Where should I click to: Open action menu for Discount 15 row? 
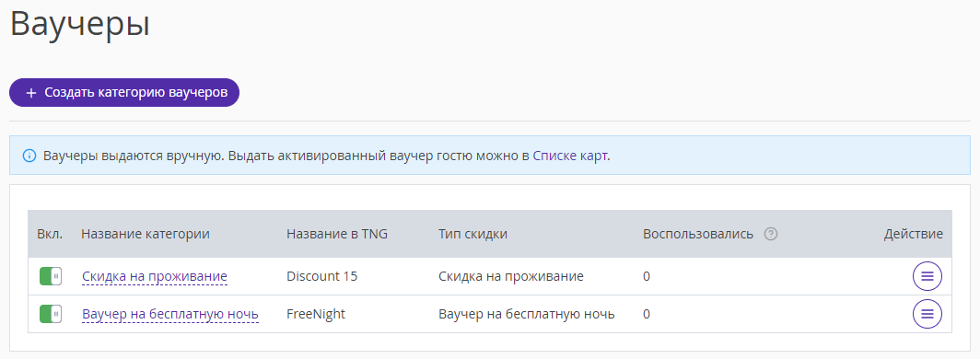coord(927,276)
